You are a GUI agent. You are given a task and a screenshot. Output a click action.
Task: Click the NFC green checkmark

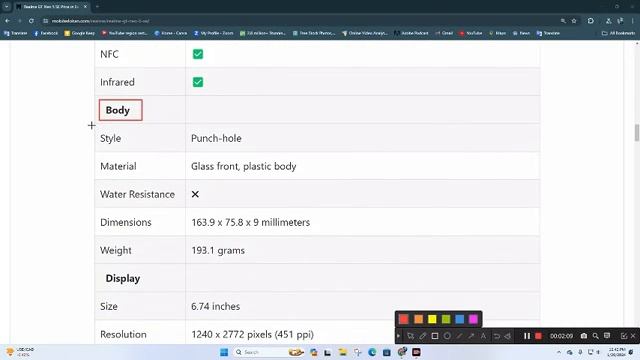pyautogui.click(x=198, y=54)
